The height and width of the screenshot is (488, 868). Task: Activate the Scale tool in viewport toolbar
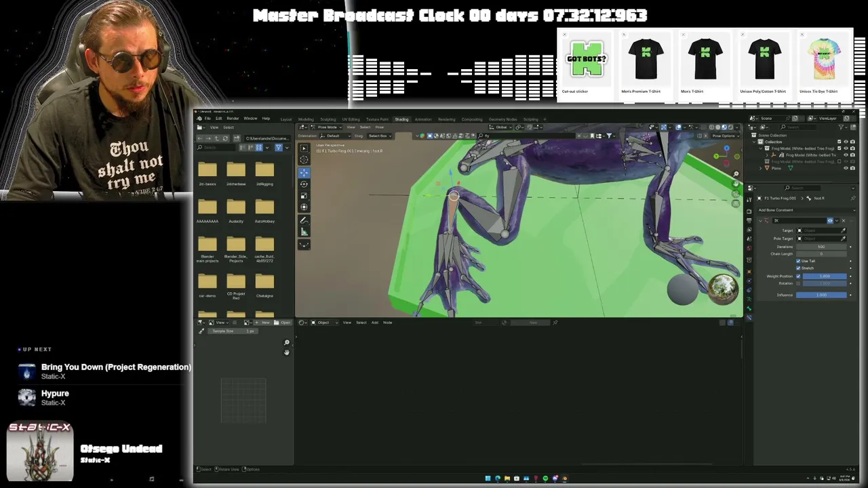[x=304, y=195]
